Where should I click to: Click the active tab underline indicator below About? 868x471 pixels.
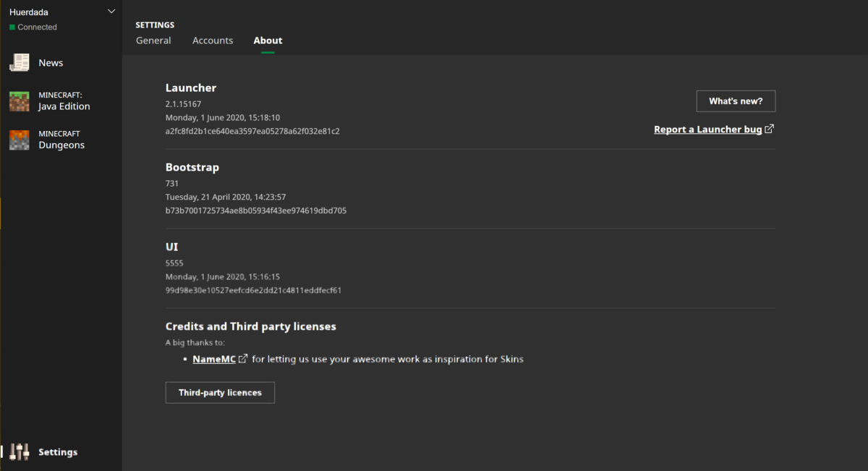(268, 52)
